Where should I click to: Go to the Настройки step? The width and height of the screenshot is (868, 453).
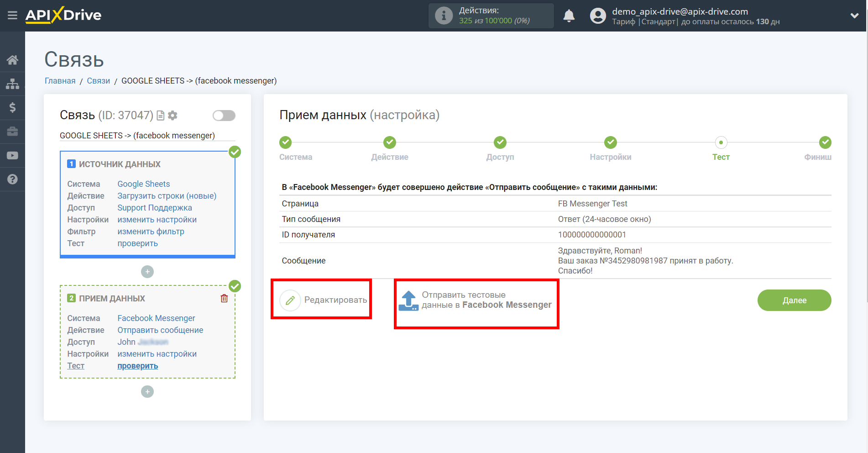pyautogui.click(x=611, y=142)
